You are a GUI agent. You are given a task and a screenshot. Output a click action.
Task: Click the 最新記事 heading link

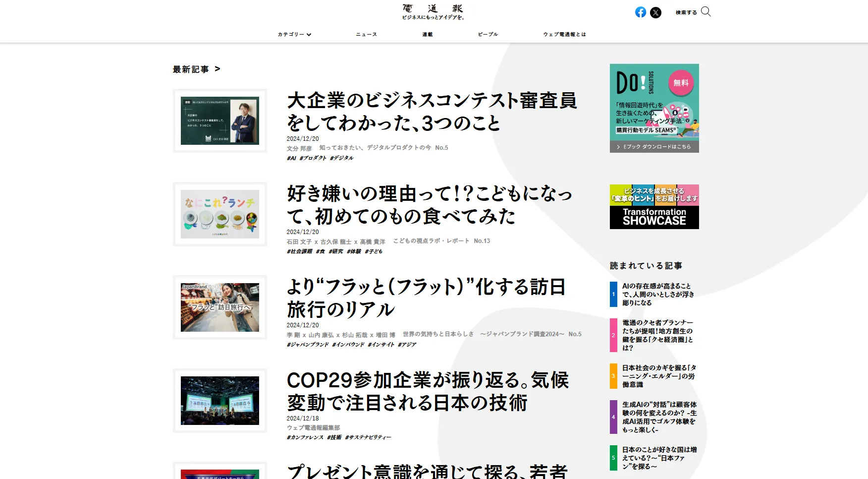(191, 69)
